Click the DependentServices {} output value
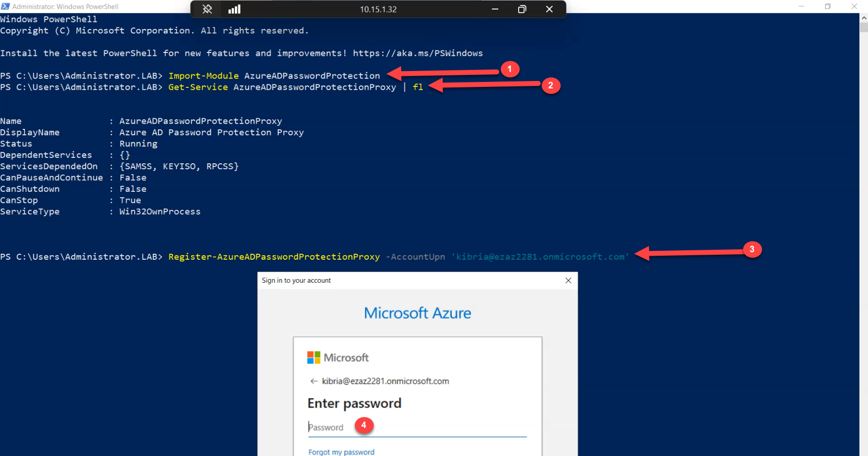The image size is (868, 456). click(125, 155)
